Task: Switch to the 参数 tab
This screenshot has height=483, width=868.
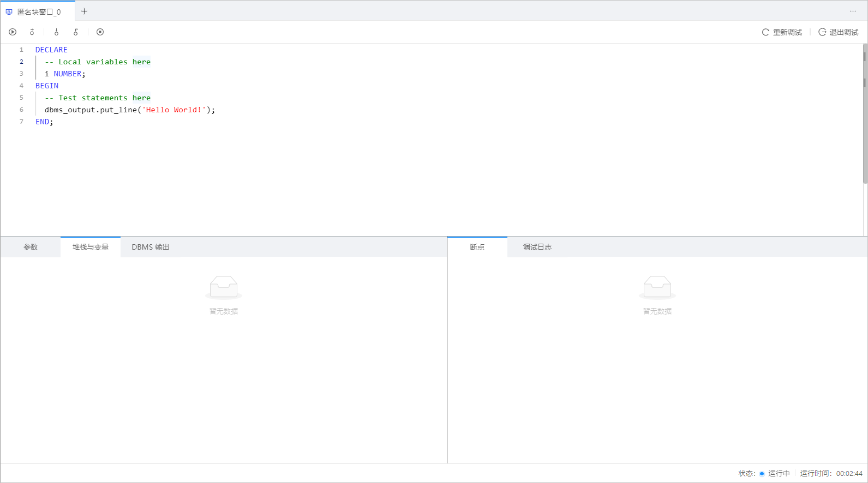Action: tap(31, 247)
